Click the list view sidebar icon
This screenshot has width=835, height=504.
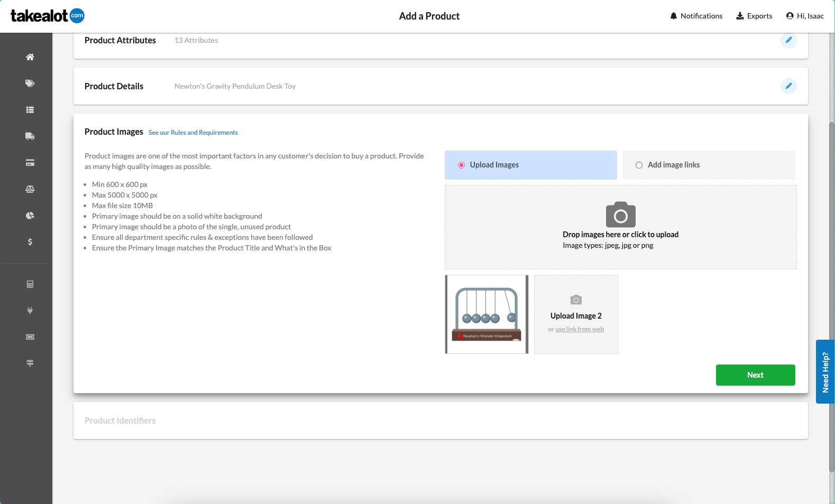point(30,110)
